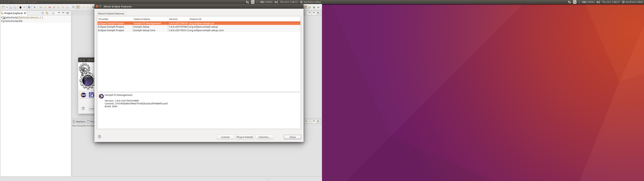Click the Save toolbar icon

[x=11, y=8]
